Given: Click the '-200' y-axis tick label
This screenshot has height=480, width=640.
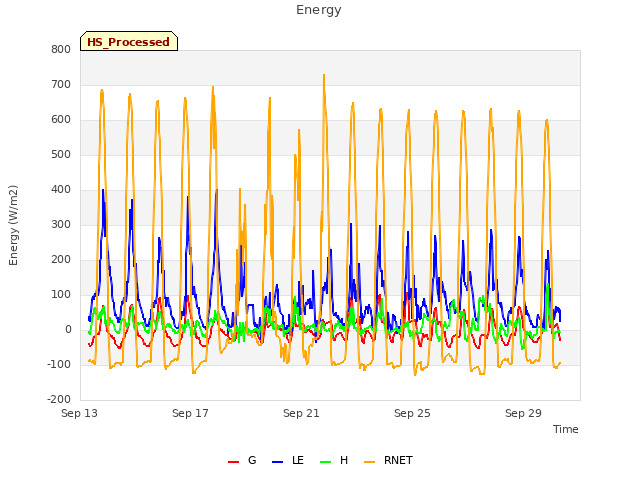Looking at the screenshot, I should (59, 400).
